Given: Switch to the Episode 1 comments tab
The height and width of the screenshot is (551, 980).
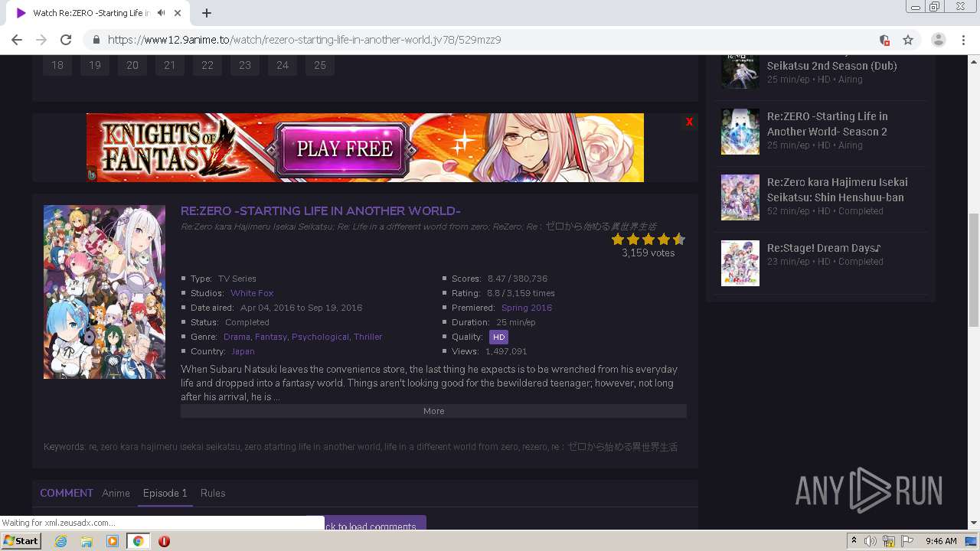Looking at the screenshot, I should pos(165,494).
